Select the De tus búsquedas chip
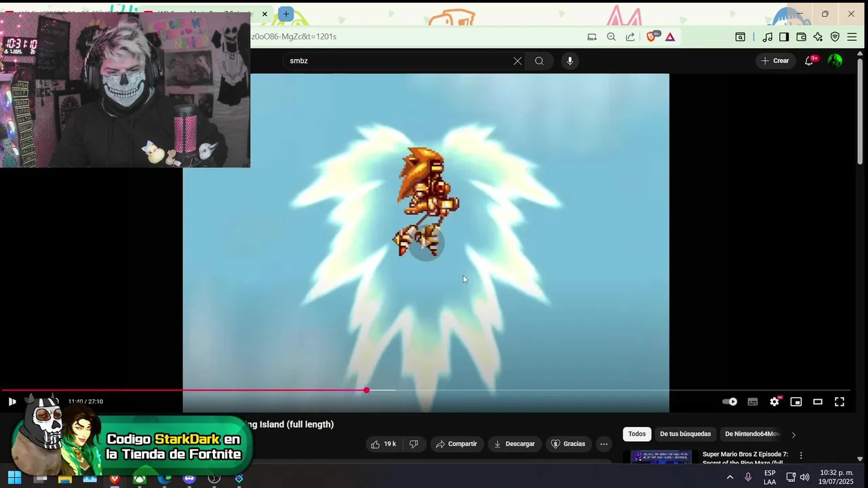Image resolution: width=868 pixels, height=488 pixels. coord(685,434)
